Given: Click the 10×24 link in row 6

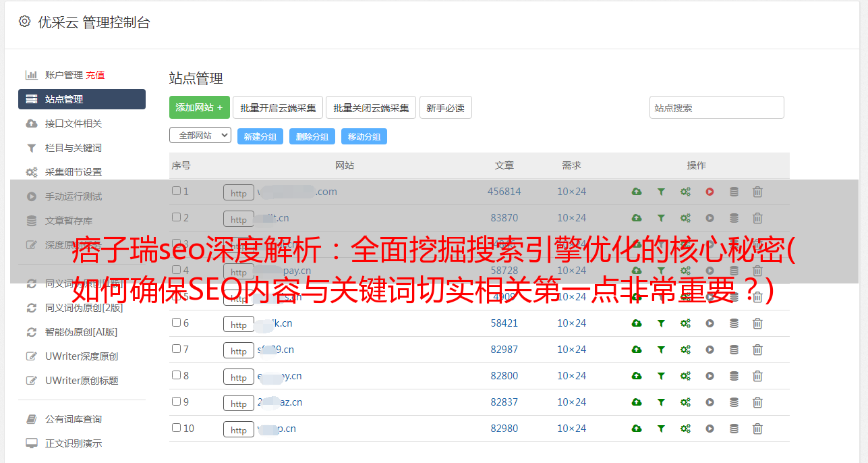Looking at the screenshot, I should click(571, 323).
